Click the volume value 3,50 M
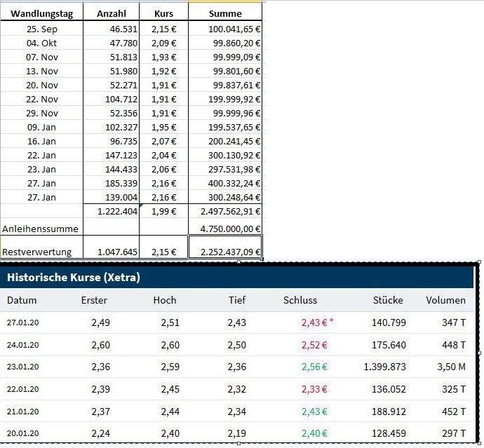This screenshot has width=484, height=448. coord(452,367)
